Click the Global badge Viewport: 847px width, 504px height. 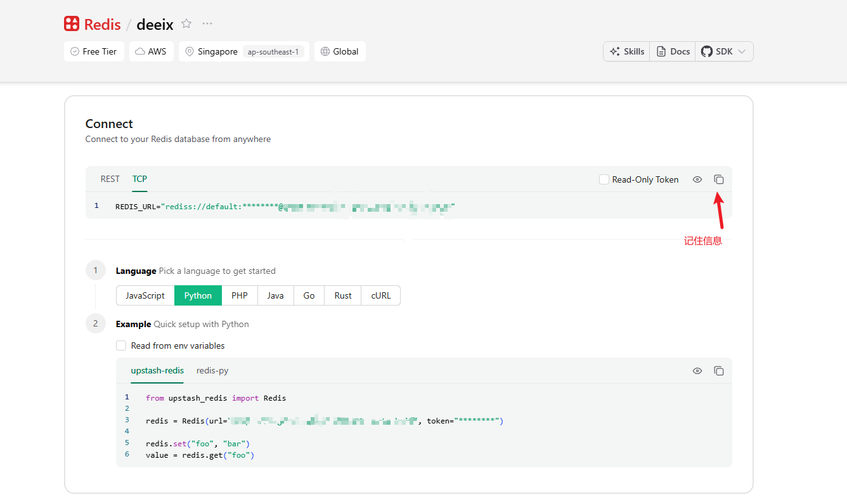point(340,51)
